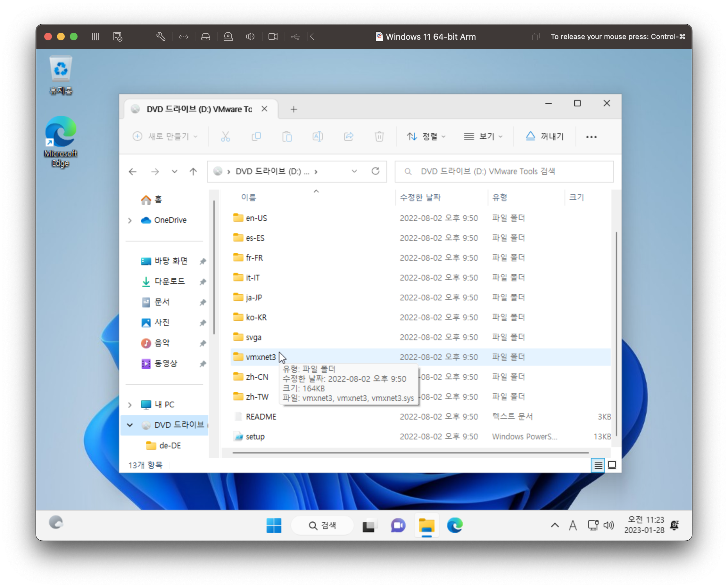
Task: Show hidden system tray icons chevron
Action: click(x=554, y=525)
